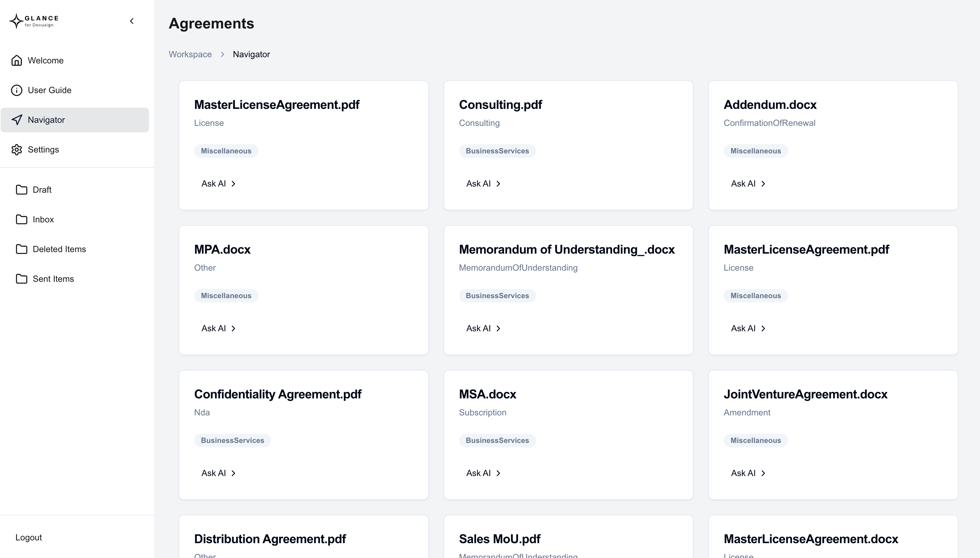This screenshot has height=558, width=980.
Task: Click the Glance for Docusign star logo
Action: coord(16,21)
